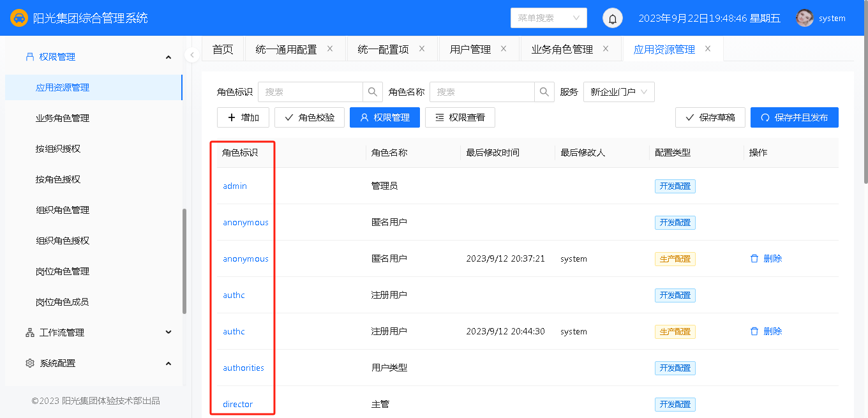Image resolution: width=868 pixels, height=418 pixels.
Task: Delete the anonymous production config row
Action: click(766, 258)
